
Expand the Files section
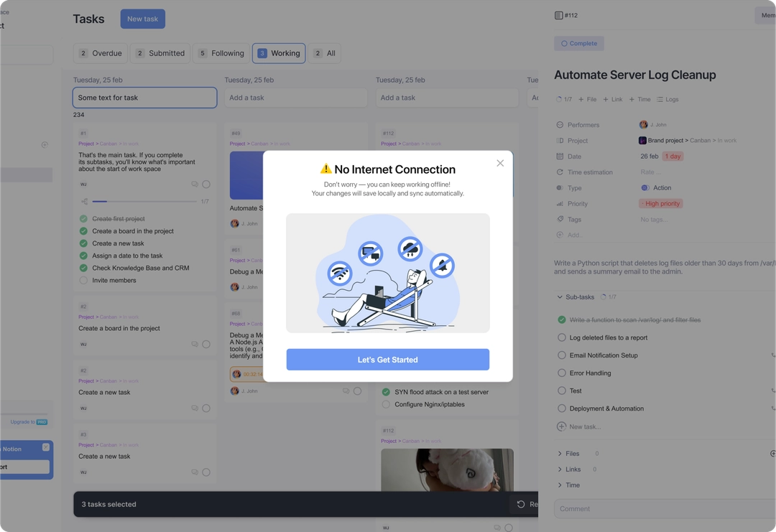pyautogui.click(x=560, y=454)
